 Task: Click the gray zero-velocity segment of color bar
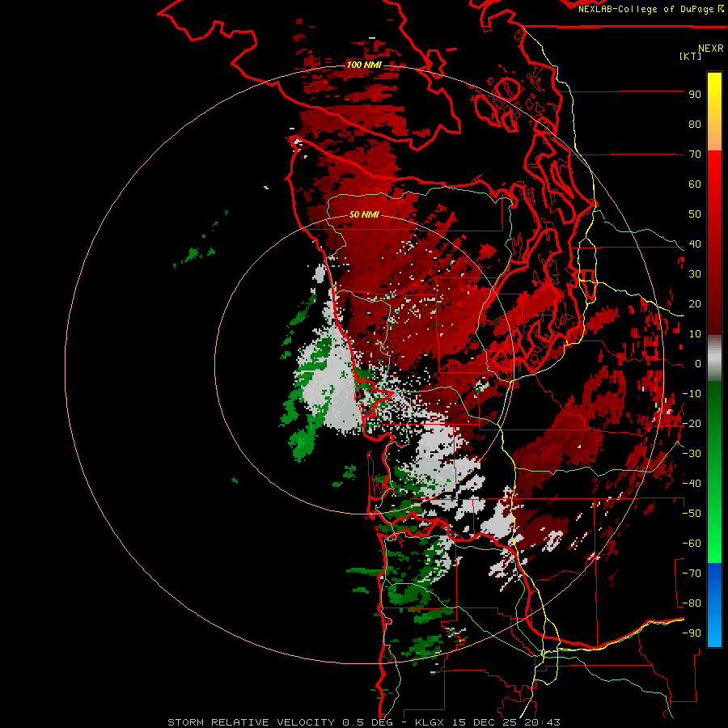click(x=714, y=358)
